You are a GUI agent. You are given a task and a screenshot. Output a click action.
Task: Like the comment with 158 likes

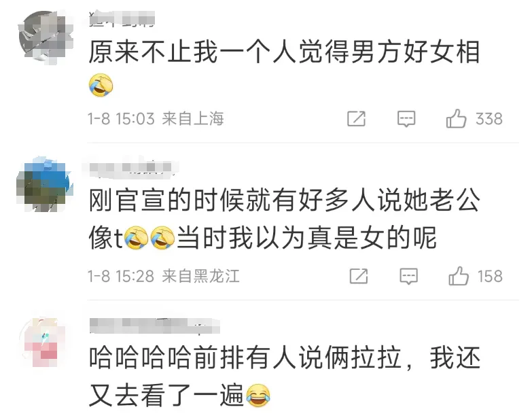pos(459,275)
